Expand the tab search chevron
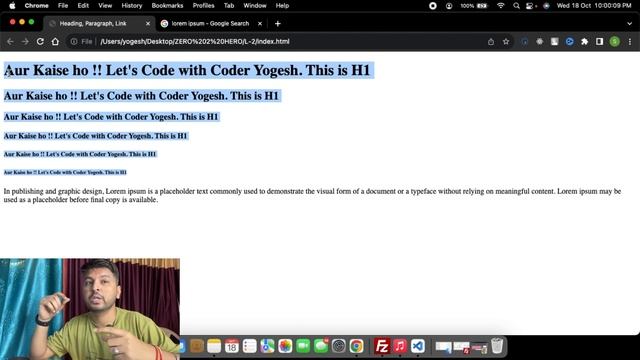Viewport: 640px width, 360px height. pyautogui.click(x=629, y=24)
